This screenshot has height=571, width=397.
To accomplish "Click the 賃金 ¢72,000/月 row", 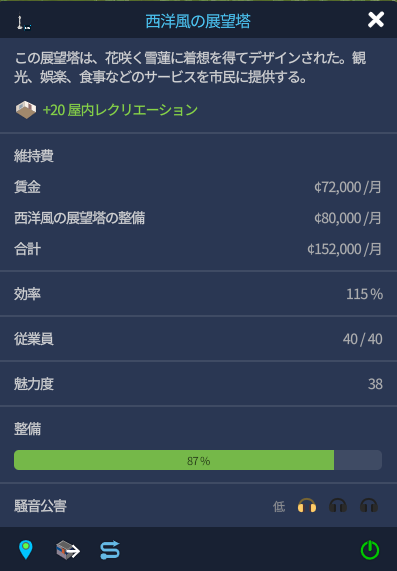I will click(x=198, y=187).
